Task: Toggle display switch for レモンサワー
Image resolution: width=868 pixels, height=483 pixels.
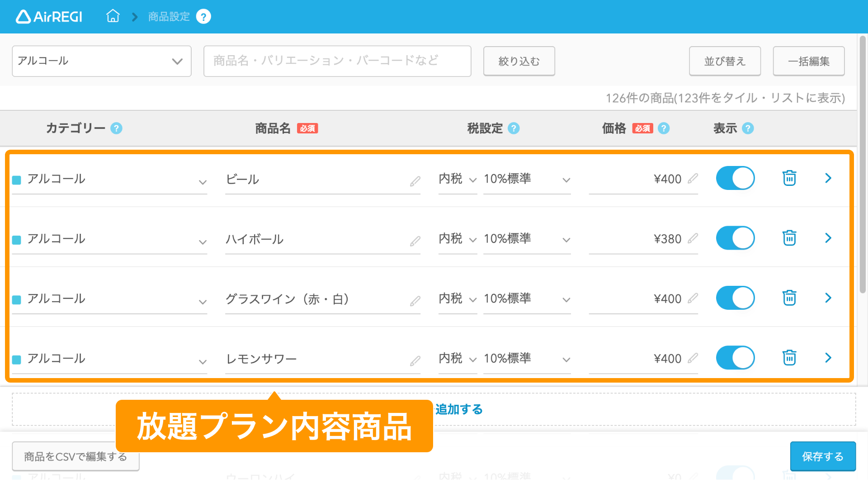Action: point(736,358)
